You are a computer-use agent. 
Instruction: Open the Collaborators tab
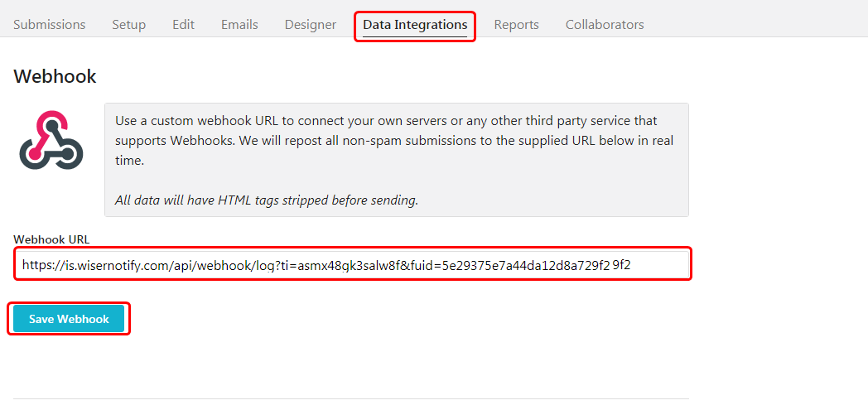click(605, 25)
